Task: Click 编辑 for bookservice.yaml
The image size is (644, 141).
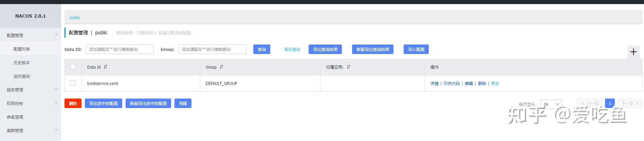Action: [x=469, y=83]
